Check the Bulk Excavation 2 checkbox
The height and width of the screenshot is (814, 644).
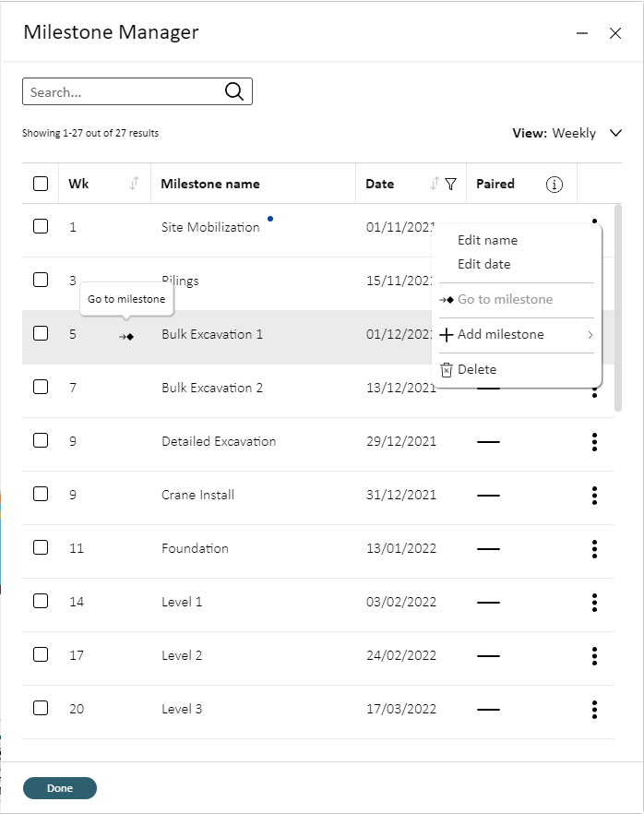point(41,387)
